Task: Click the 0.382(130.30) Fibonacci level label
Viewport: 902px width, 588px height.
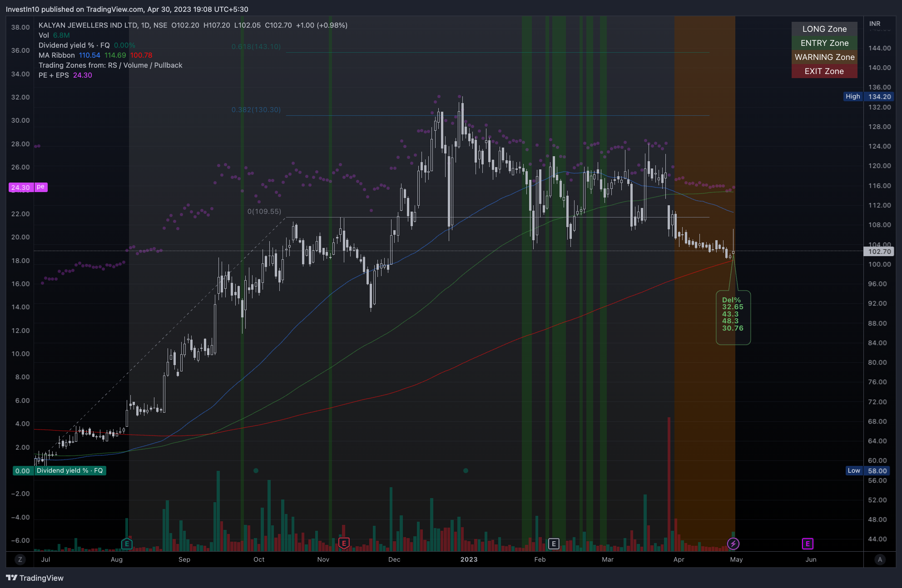Action: point(256,110)
